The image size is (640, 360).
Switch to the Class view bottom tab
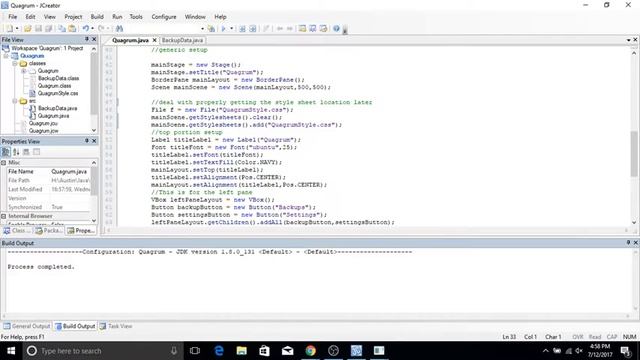[x=17, y=231]
